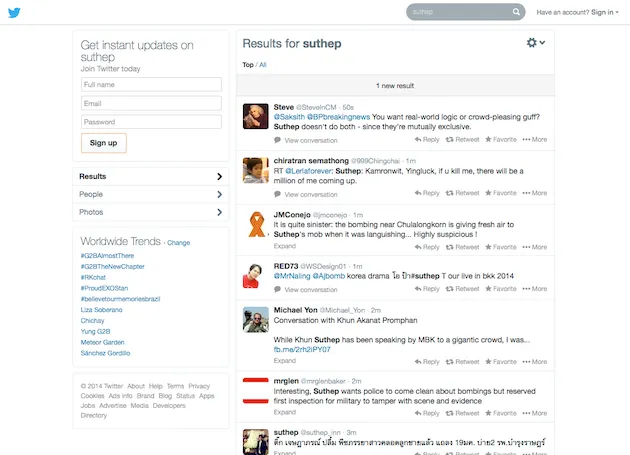
Task: Open Steve's profile avatar
Action: pos(256,116)
